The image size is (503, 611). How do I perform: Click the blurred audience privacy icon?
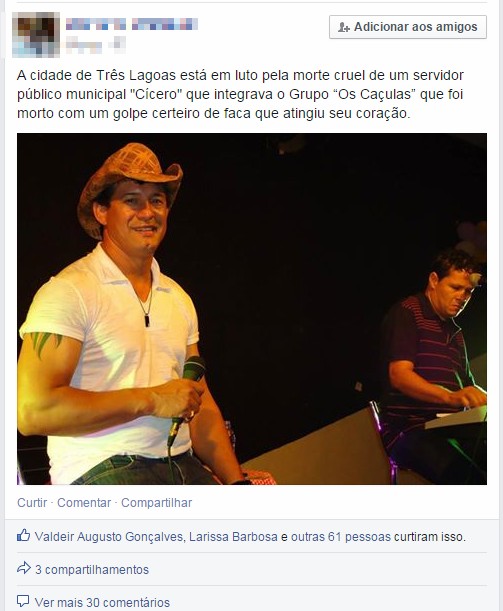pos(117,44)
